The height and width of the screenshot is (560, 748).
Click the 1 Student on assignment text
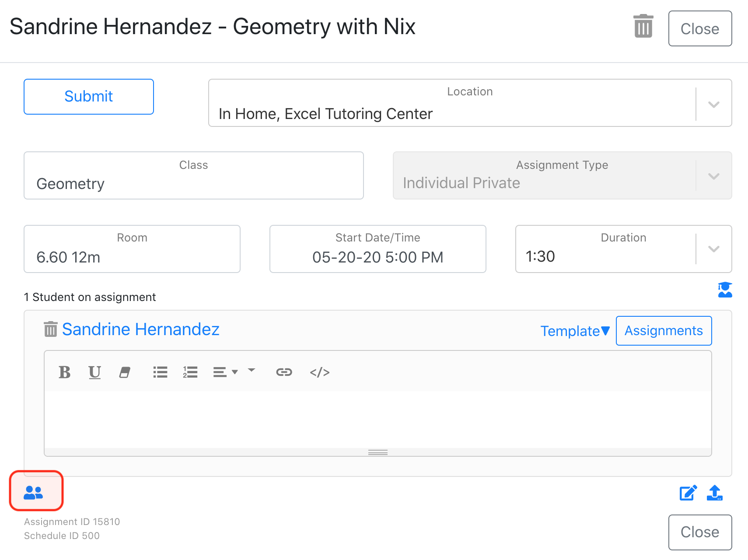(90, 297)
